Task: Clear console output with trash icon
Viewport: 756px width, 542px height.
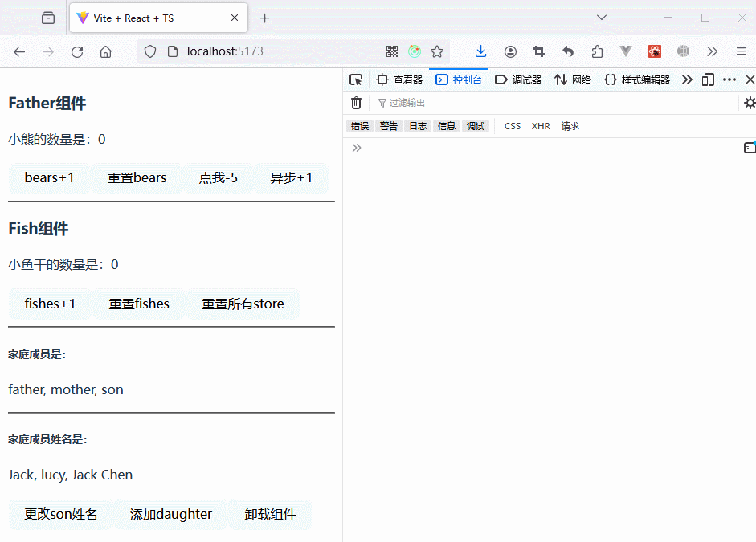Action: click(357, 103)
